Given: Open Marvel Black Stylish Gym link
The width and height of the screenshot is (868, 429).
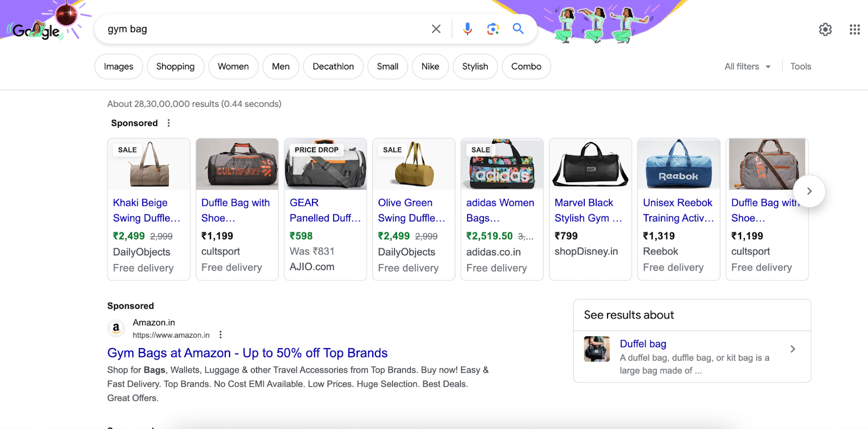Looking at the screenshot, I should 588,210.
